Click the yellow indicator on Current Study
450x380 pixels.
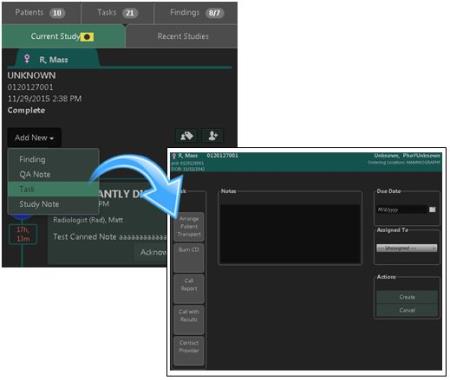click(87, 37)
